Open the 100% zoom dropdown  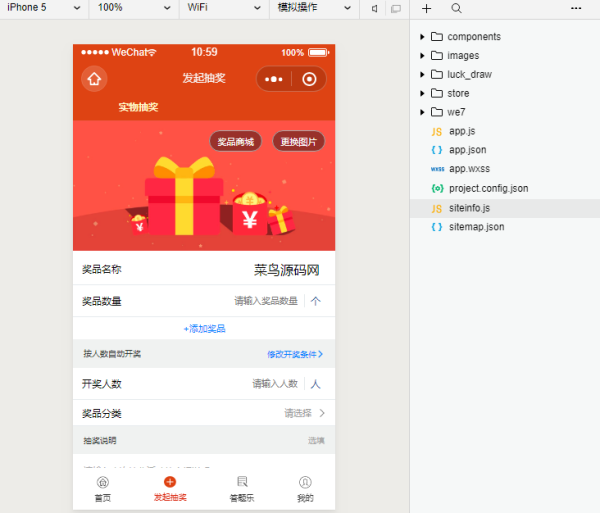coord(134,8)
